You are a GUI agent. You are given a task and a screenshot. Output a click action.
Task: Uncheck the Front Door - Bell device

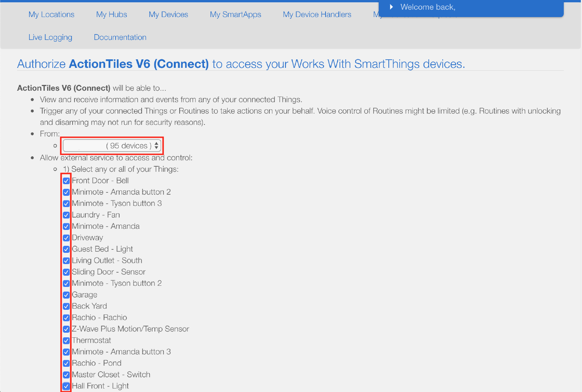[x=66, y=180]
